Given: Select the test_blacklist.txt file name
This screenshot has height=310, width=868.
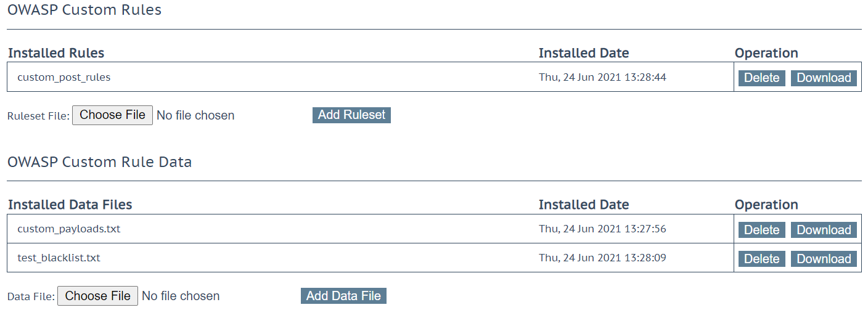Looking at the screenshot, I should 59,258.
